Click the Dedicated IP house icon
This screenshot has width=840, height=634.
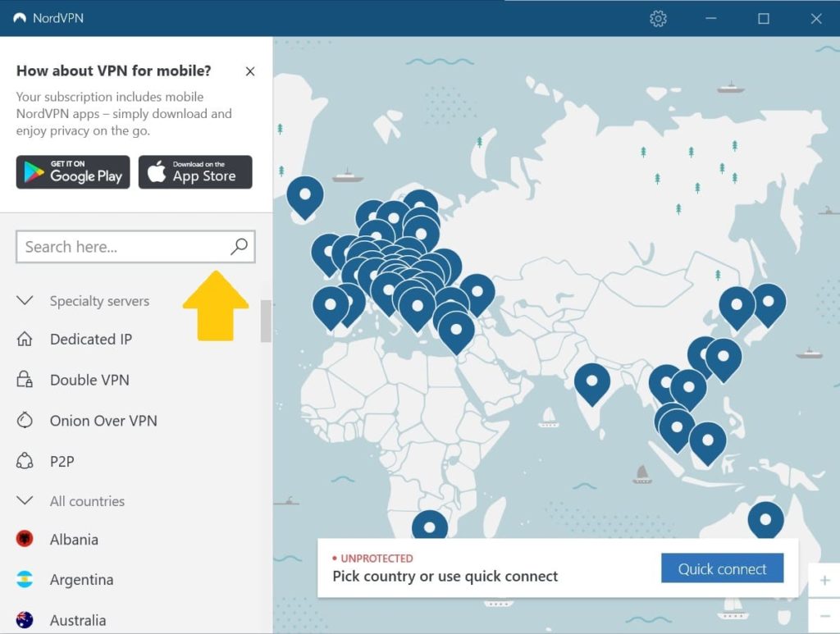point(25,339)
